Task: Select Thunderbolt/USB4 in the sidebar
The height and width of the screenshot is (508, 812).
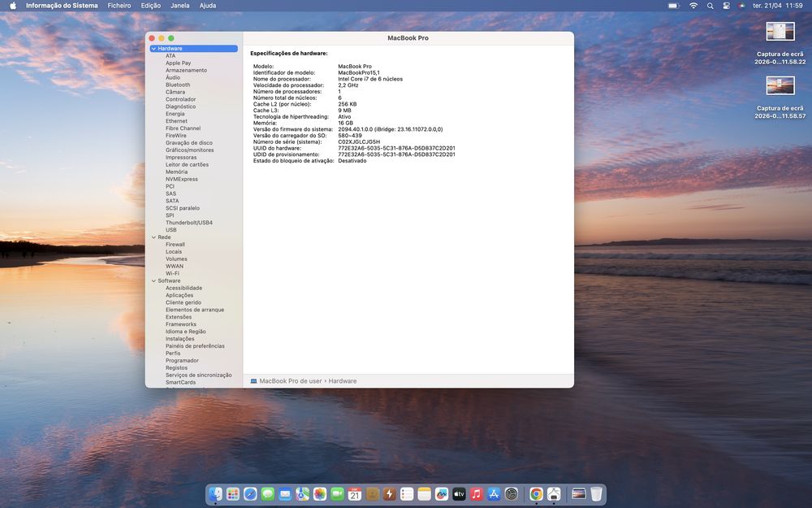Action: [189, 223]
